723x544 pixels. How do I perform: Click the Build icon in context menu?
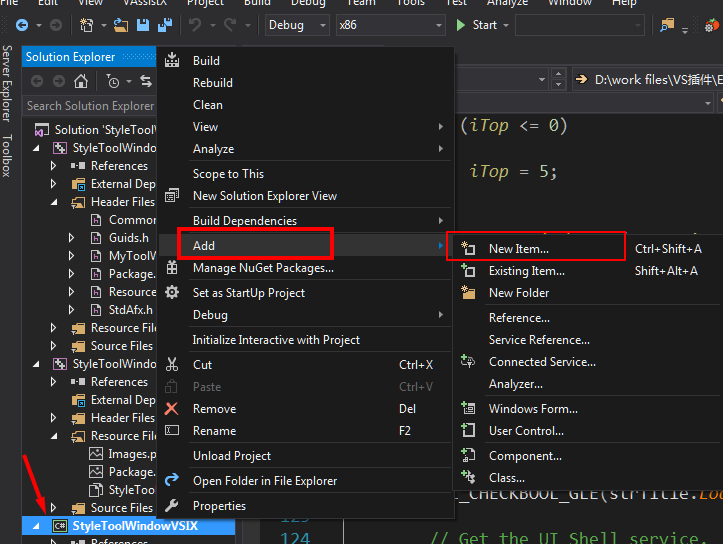[172, 61]
